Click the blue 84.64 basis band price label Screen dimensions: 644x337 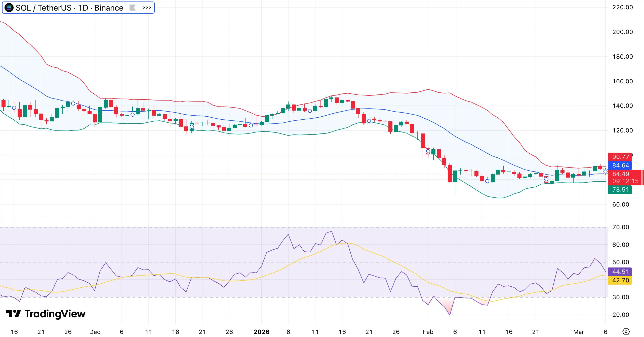point(620,165)
